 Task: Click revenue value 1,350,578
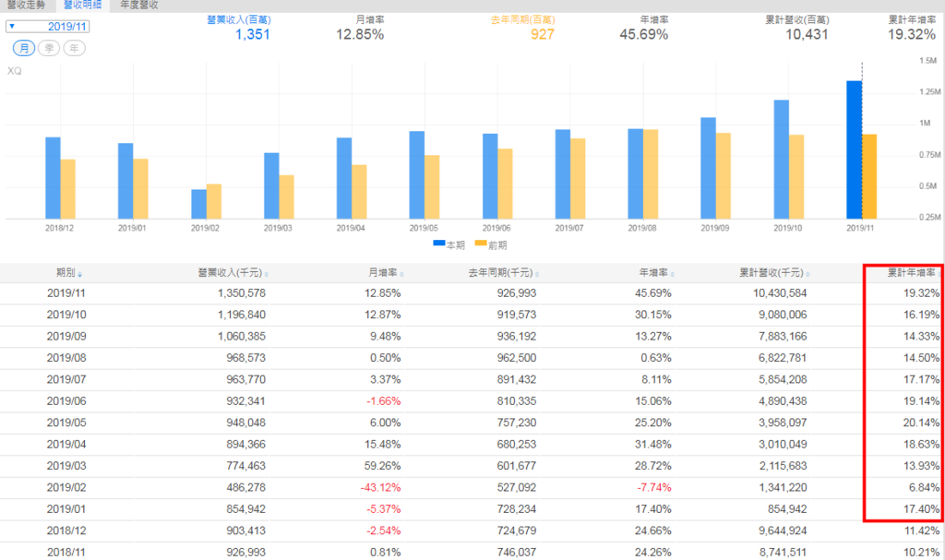pyautogui.click(x=242, y=293)
